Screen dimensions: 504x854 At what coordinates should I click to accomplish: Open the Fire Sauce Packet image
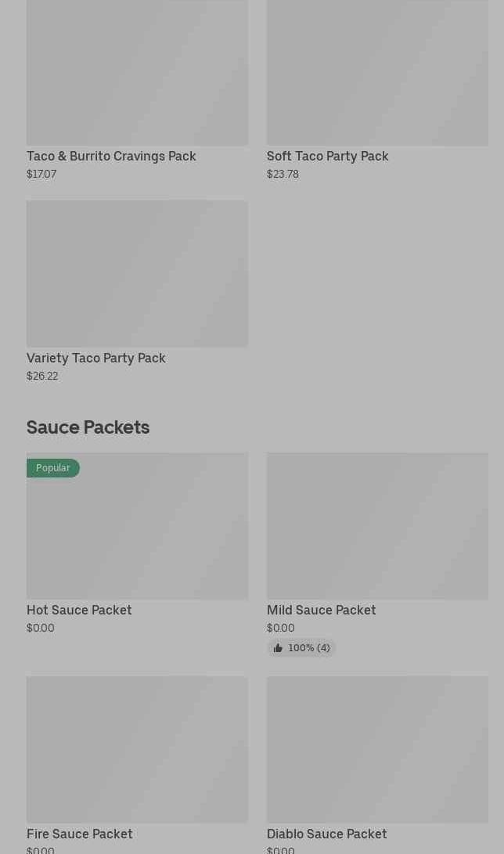click(x=137, y=749)
